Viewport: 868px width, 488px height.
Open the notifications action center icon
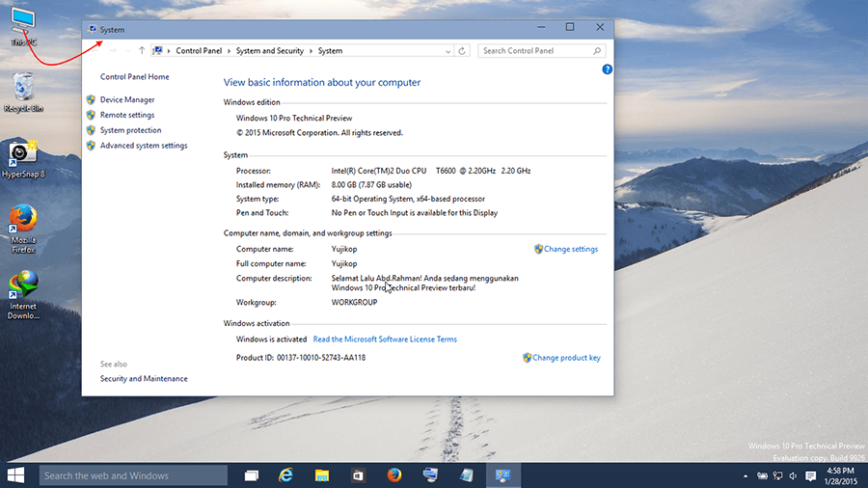[811, 475]
